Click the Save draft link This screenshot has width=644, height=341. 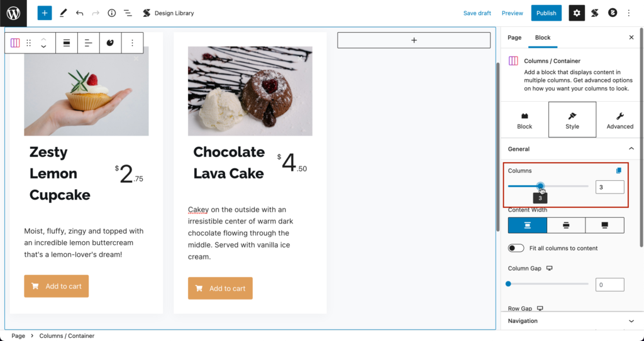[477, 13]
